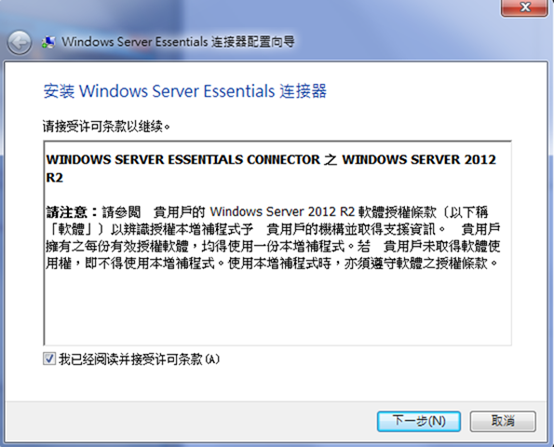Click the bold license title WINDOWS SERVER ESSENTIALS CONNECTOR
Viewport: 554px width, 447px height.
click(183, 160)
